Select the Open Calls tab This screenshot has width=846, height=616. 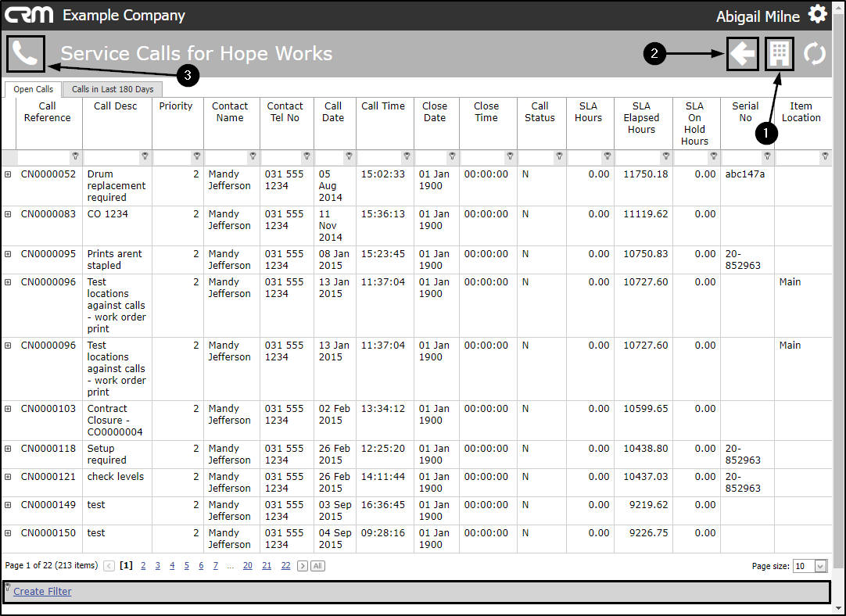[33, 89]
